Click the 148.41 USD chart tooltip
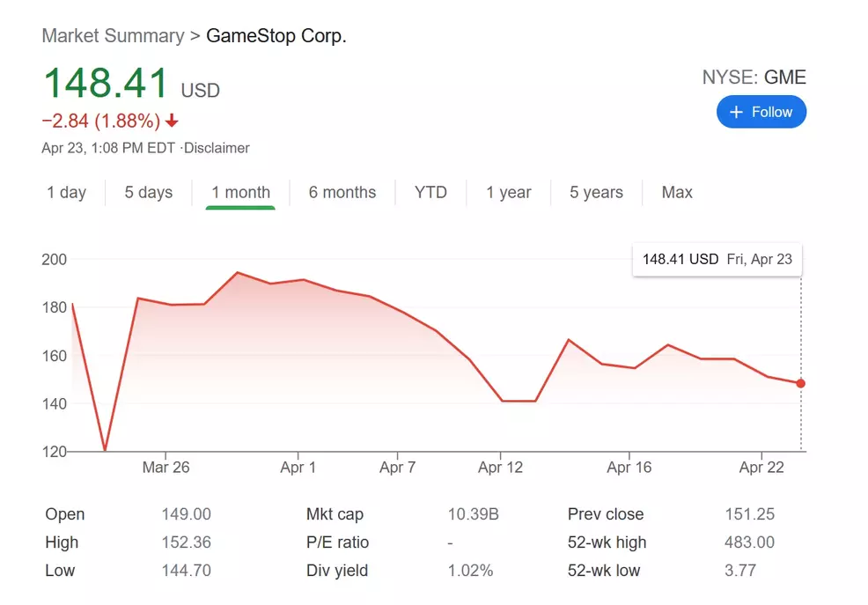This screenshot has height=605, width=868. click(717, 259)
